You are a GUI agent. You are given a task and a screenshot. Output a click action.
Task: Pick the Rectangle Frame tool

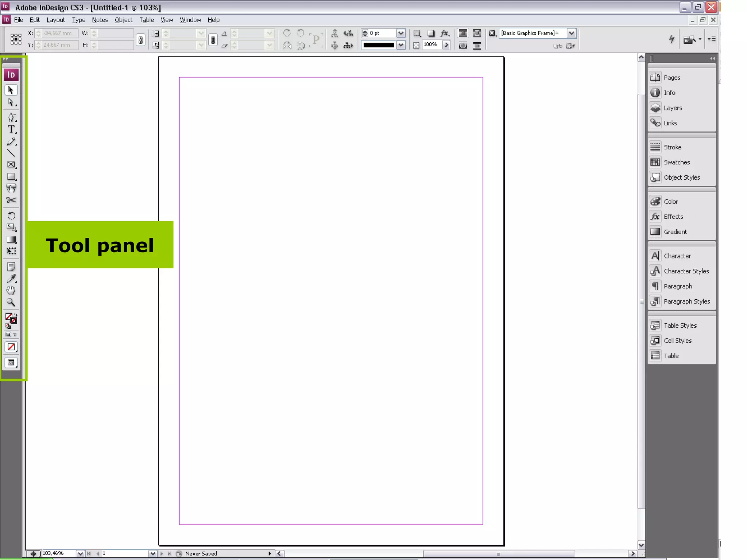[11, 165]
